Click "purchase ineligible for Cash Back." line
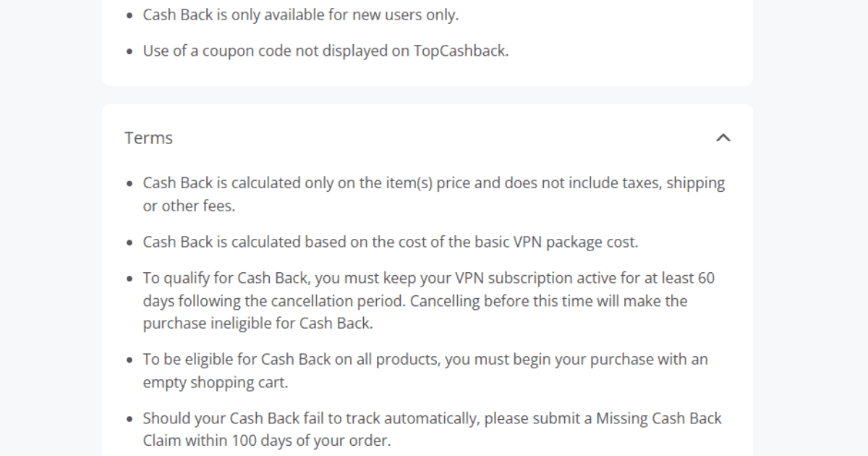The width and height of the screenshot is (868, 456). point(258,323)
